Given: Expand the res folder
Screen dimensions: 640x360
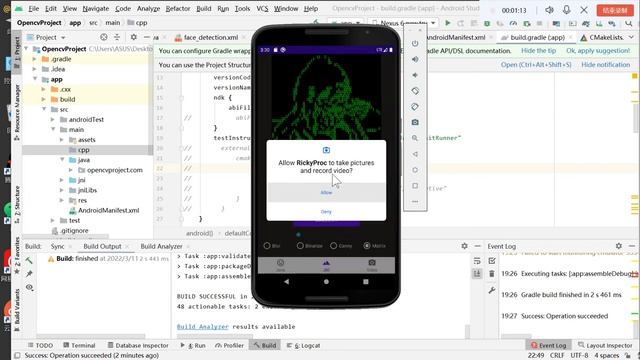Looking at the screenshot, I should click(62, 200).
